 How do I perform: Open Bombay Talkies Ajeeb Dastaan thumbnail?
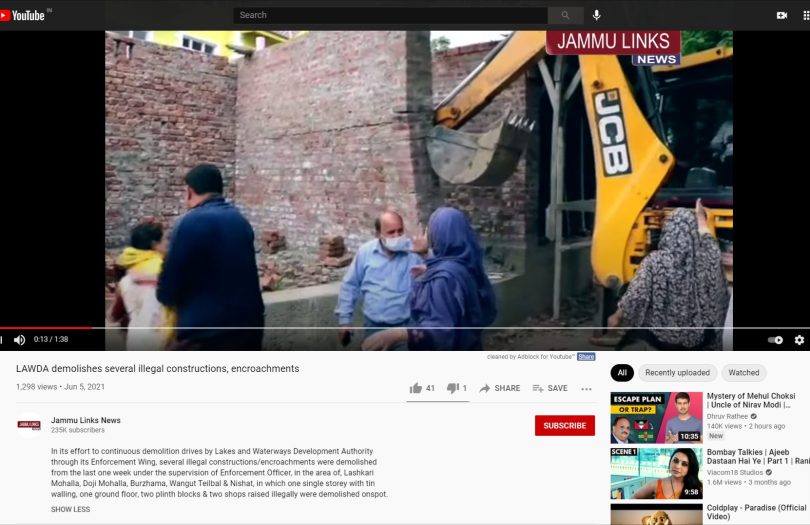tap(656, 473)
